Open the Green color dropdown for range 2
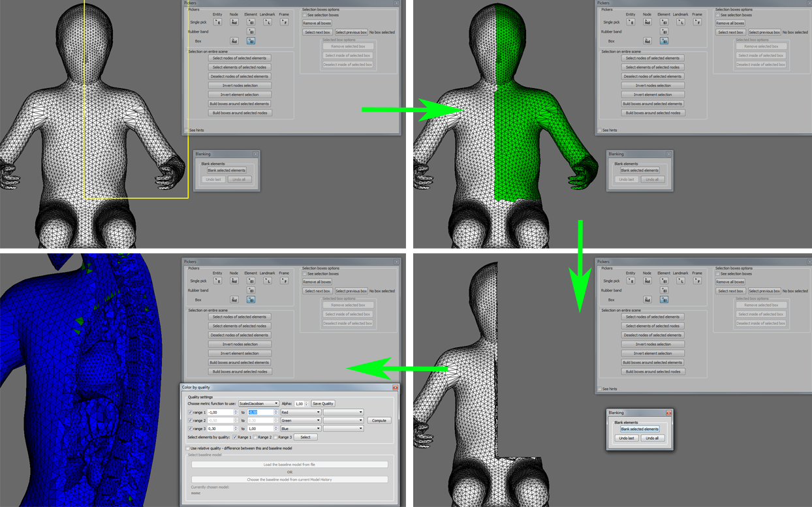This screenshot has width=812, height=507. (x=300, y=421)
